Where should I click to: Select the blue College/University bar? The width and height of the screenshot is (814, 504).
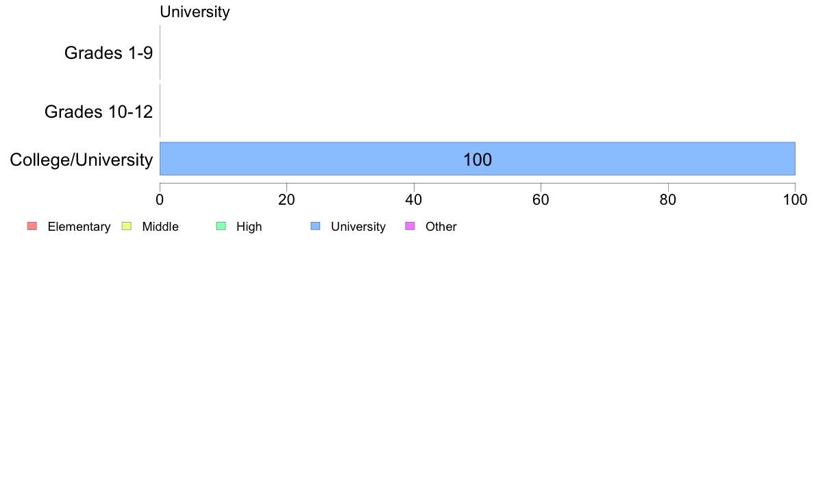478,159
